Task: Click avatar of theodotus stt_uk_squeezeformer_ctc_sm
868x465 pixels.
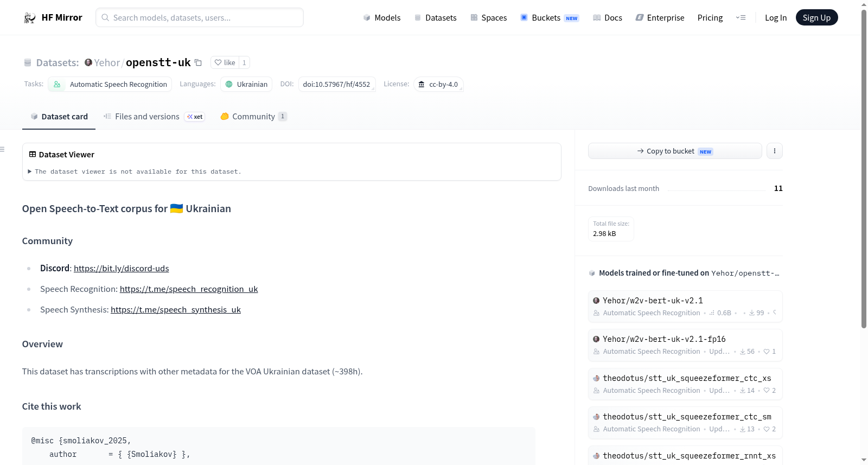Action: click(x=596, y=417)
